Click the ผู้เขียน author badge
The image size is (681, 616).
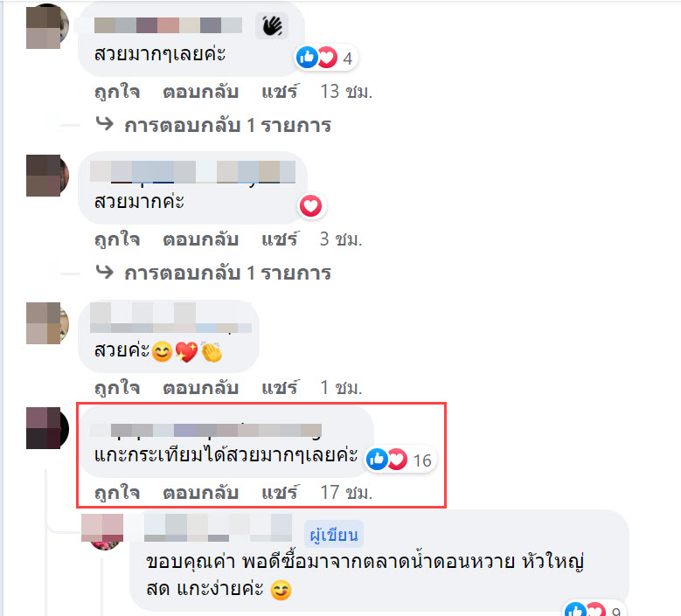[x=334, y=535]
